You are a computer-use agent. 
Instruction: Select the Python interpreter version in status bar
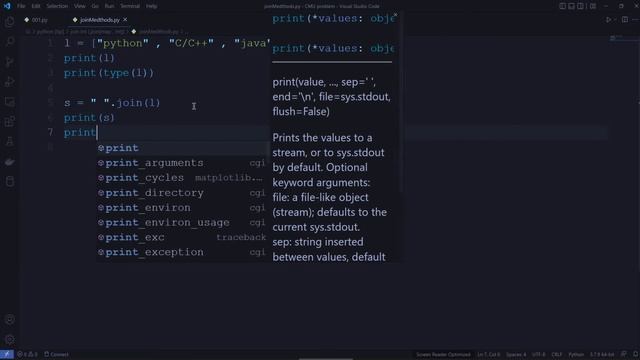click(x=602, y=354)
